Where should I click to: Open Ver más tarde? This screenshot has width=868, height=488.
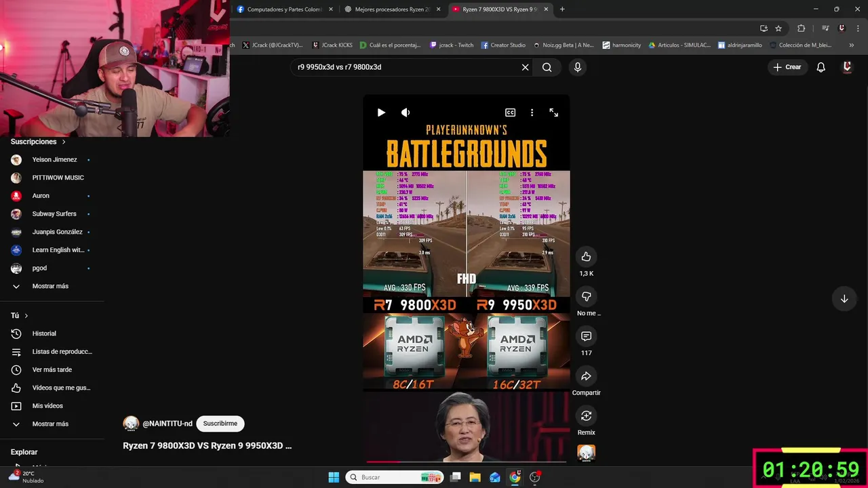pyautogui.click(x=52, y=369)
